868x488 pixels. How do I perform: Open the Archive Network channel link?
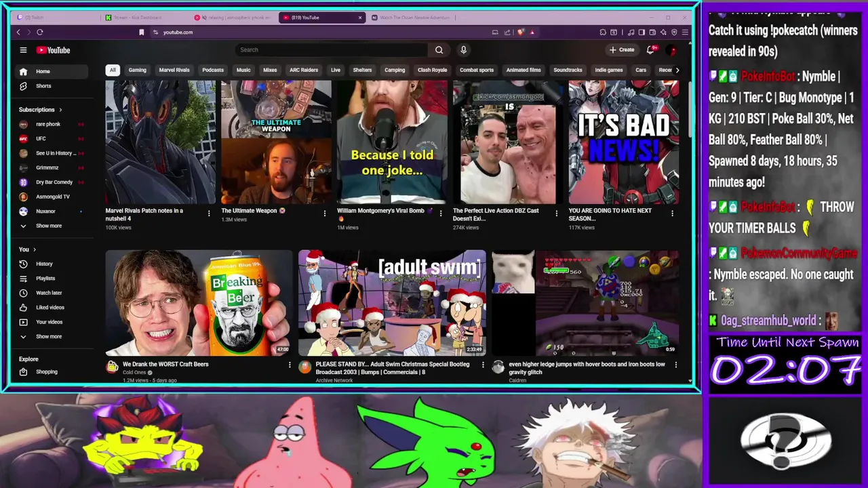click(334, 380)
